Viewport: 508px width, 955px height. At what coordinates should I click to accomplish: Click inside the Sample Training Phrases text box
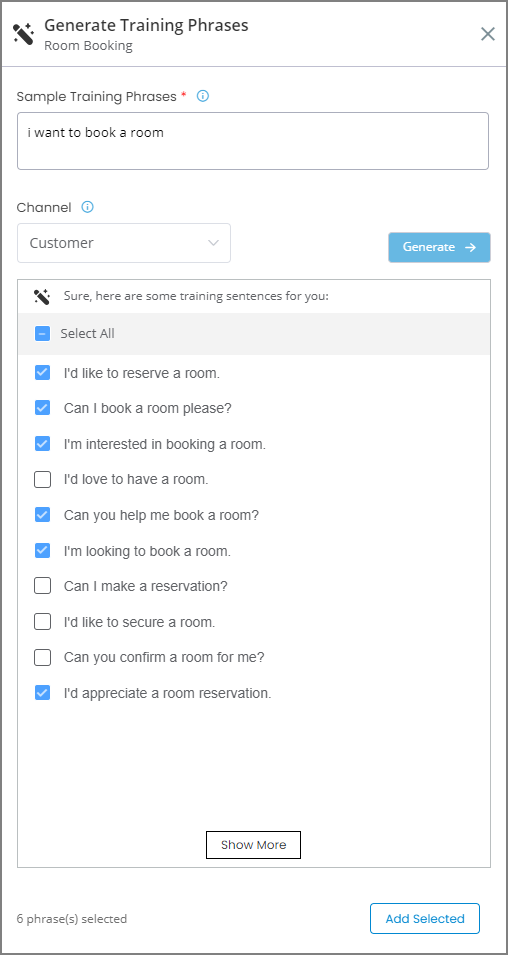pyautogui.click(x=253, y=141)
